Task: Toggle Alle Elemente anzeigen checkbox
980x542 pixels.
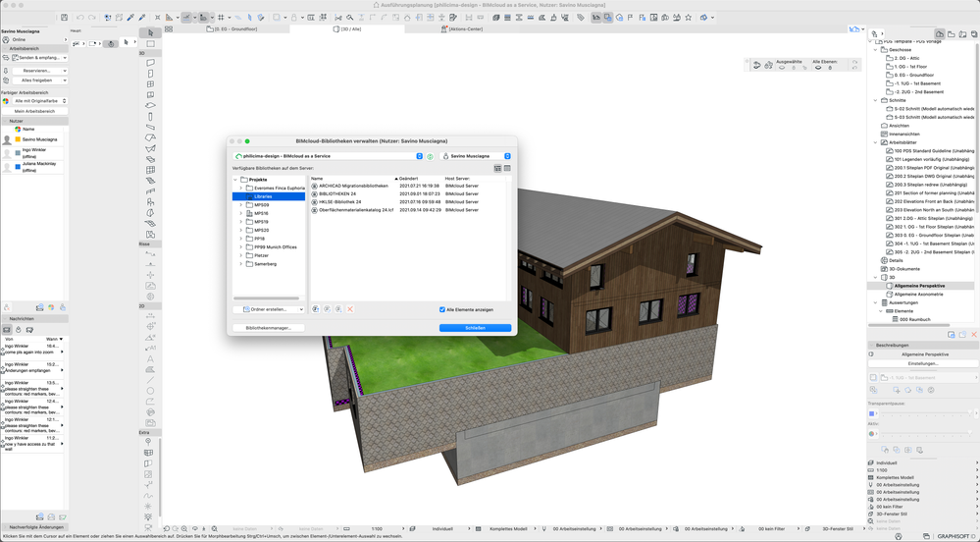Action: coord(441,309)
